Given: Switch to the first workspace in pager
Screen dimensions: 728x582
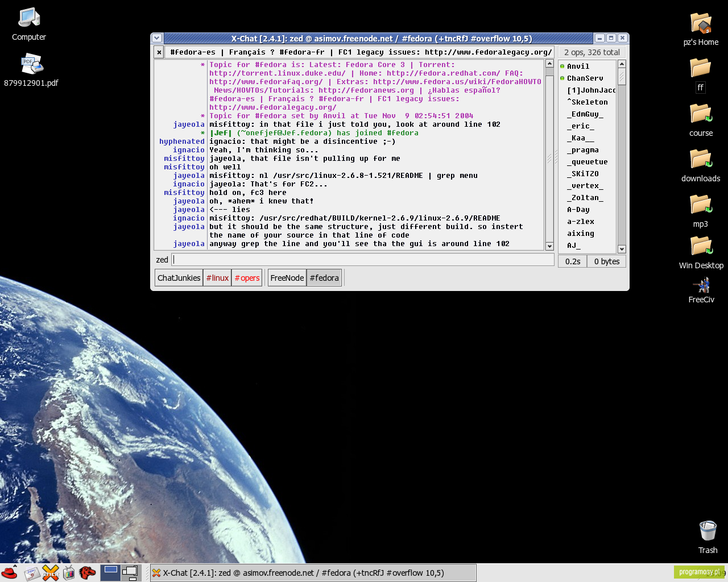Looking at the screenshot, I should point(111,572).
